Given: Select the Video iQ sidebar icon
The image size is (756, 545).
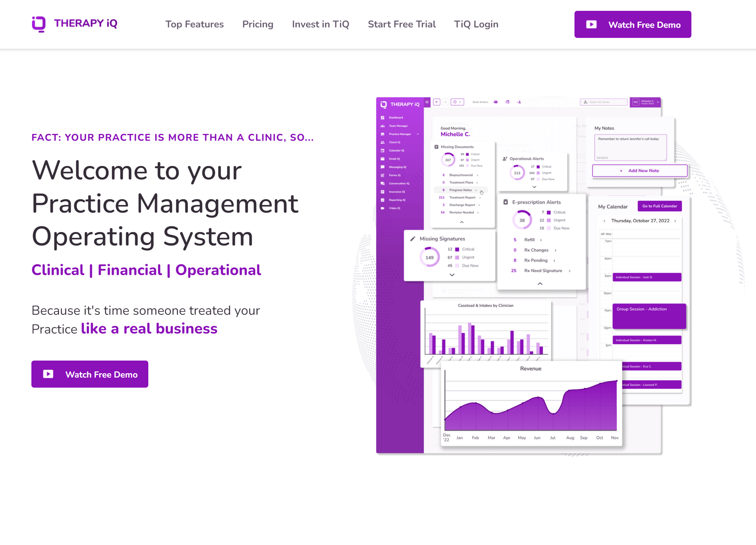Looking at the screenshot, I should tap(383, 208).
